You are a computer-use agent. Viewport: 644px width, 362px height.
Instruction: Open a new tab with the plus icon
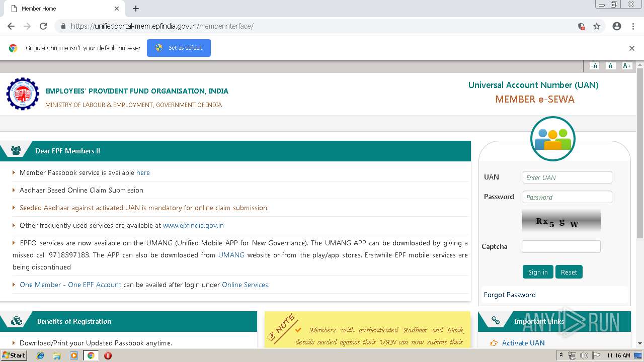[135, 9]
